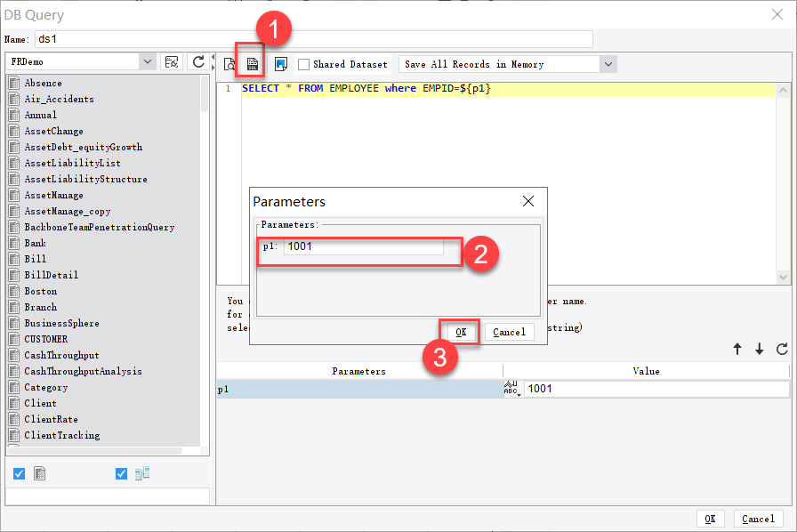Open the filter table settings icon beside FRDemo

(173, 62)
